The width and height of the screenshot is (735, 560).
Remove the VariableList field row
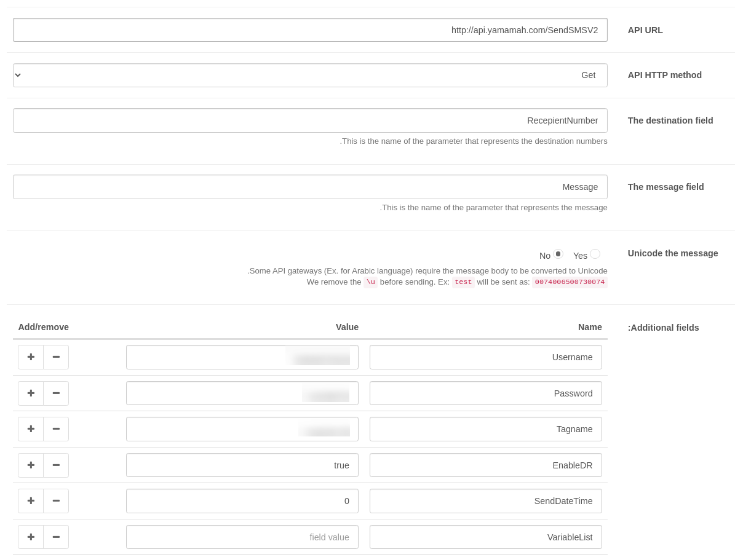56,537
